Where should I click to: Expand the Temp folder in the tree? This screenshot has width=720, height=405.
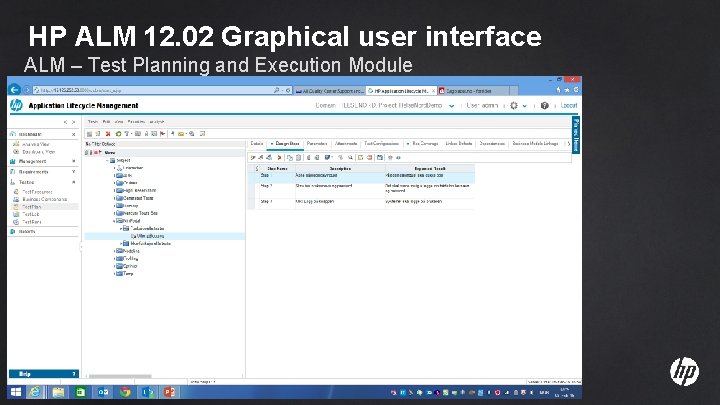pyautogui.click(x=114, y=274)
